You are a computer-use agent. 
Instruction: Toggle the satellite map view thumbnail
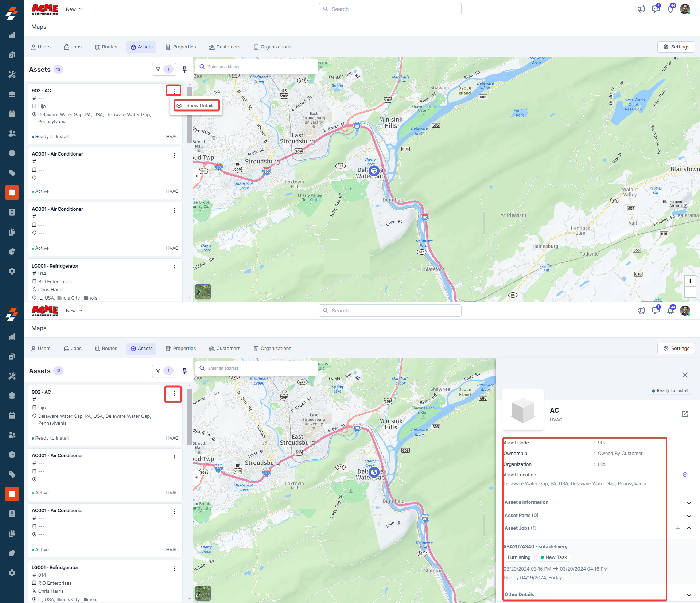coord(203,291)
